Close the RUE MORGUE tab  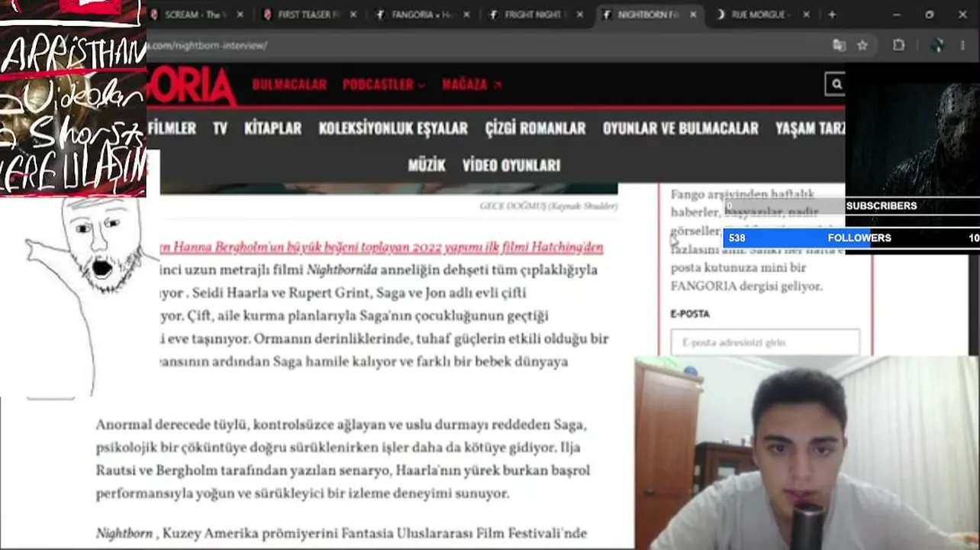806,15
